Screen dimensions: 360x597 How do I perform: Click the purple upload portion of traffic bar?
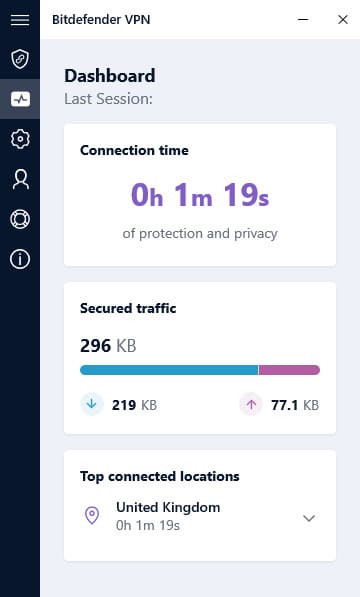pyautogui.click(x=289, y=370)
